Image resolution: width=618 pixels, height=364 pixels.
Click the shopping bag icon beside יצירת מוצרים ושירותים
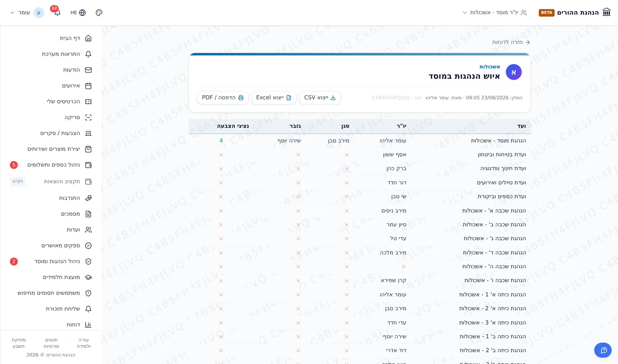[88, 149]
